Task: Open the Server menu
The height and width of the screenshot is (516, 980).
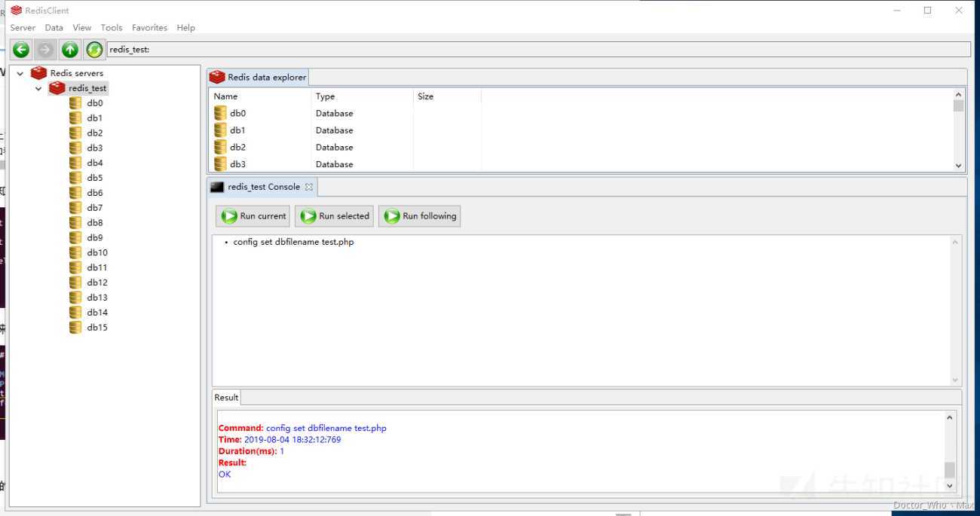Action: click(x=23, y=28)
